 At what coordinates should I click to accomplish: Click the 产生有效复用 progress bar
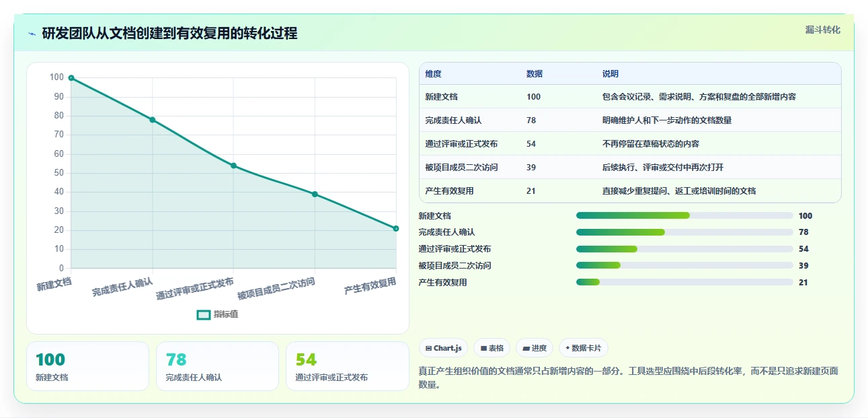coord(684,283)
